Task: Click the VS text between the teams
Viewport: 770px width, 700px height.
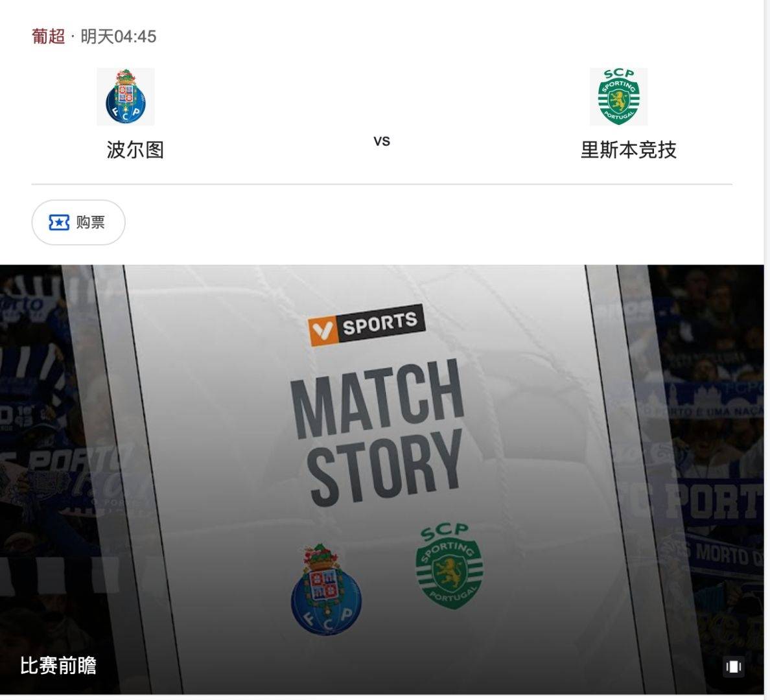Action: [x=382, y=141]
